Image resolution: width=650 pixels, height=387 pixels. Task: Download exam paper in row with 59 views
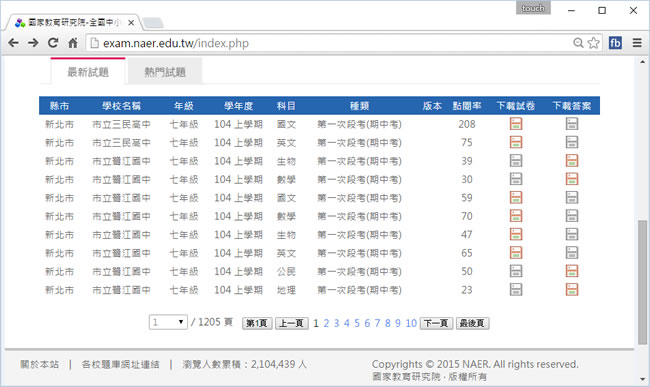[x=516, y=197]
